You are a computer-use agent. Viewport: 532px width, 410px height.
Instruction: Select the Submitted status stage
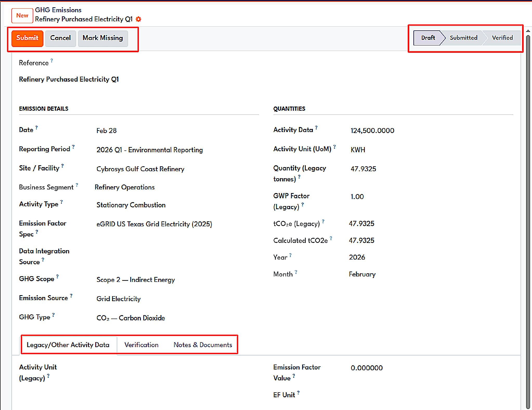(x=463, y=38)
